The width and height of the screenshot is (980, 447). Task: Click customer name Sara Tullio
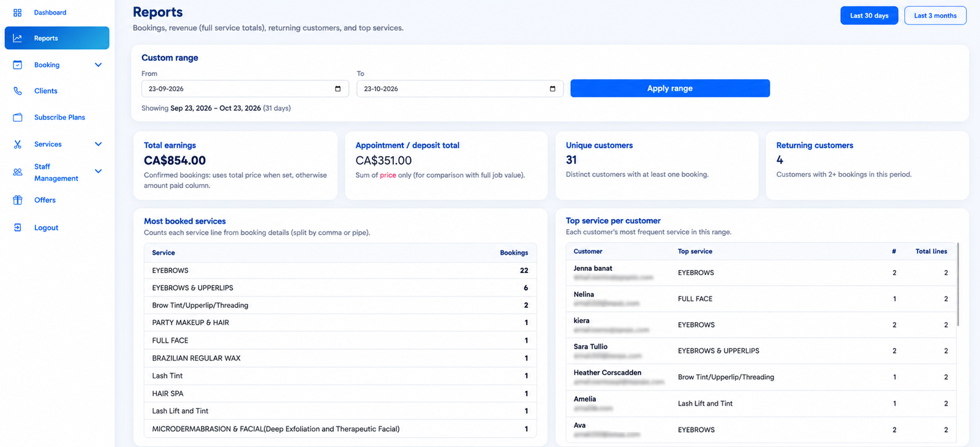tap(590, 347)
